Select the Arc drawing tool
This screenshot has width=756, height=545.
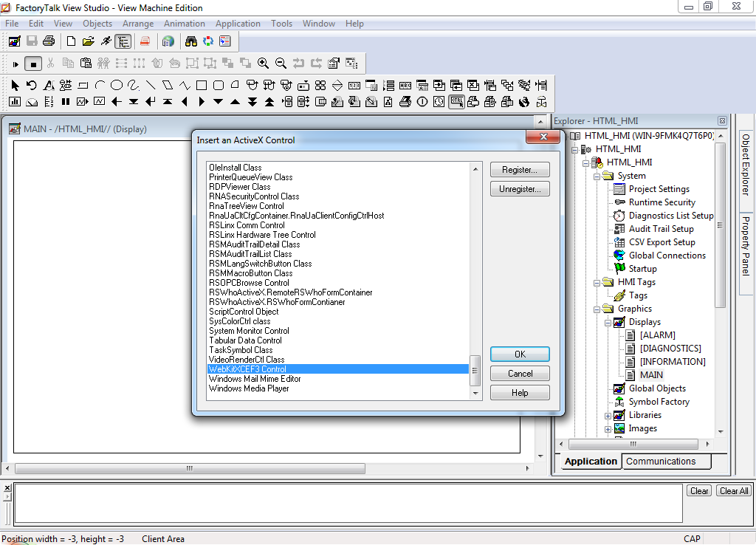click(100, 86)
